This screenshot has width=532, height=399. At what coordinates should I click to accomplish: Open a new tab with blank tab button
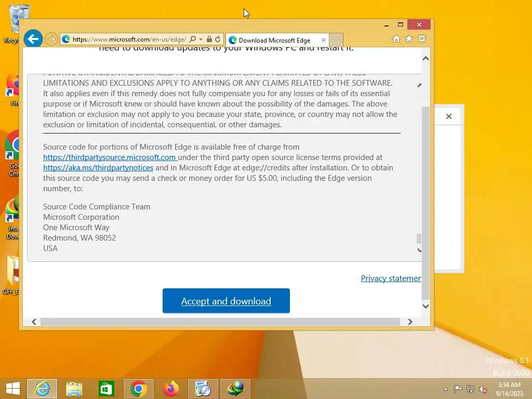click(336, 40)
